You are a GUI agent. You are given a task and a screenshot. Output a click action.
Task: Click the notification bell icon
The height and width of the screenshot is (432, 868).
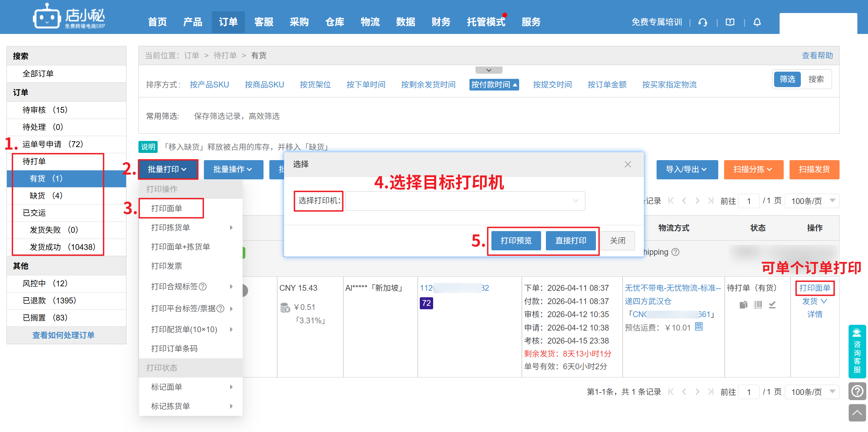coord(757,22)
